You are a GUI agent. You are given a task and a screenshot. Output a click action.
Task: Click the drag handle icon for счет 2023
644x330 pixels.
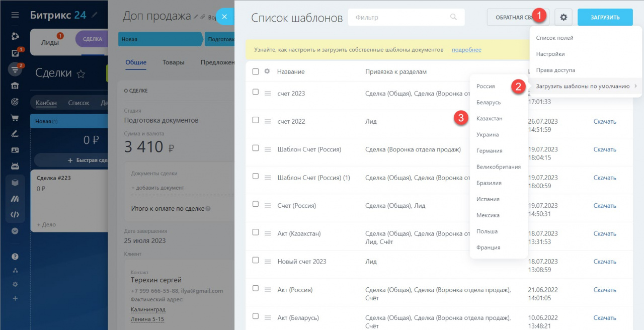pos(268,94)
